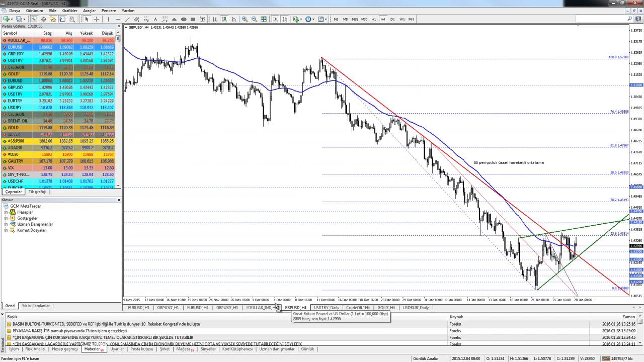Switch timeframe to M30
Screen dimensions: 644x362
364,19
